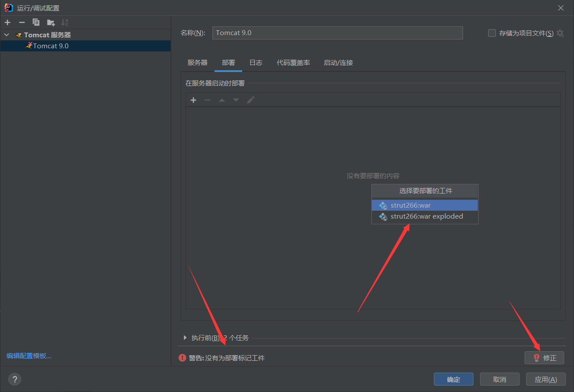Click the 在服务器启动时部署 section label
This screenshot has height=392, width=574.
215,83
